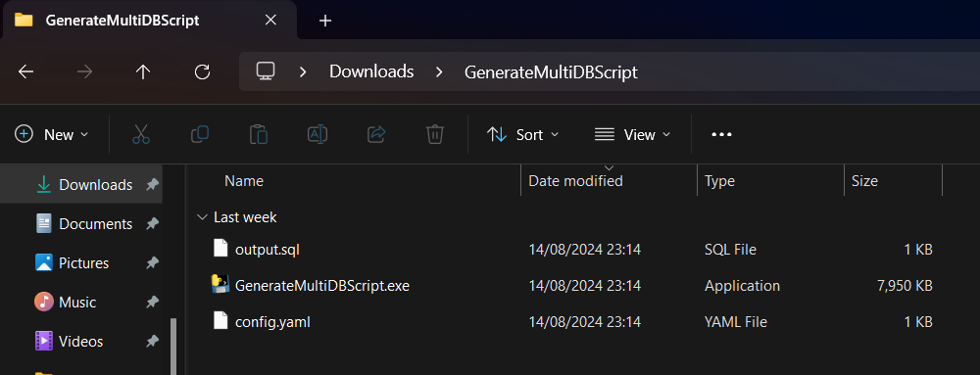The image size is (980, 375).
Task: Click the date cell of output.sql
Action: (584, 250)
